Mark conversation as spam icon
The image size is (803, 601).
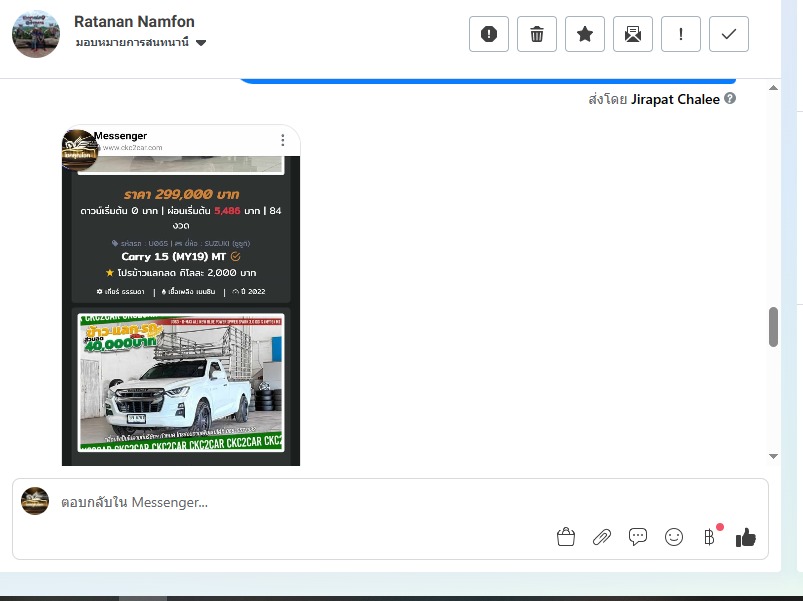[489, 34]
